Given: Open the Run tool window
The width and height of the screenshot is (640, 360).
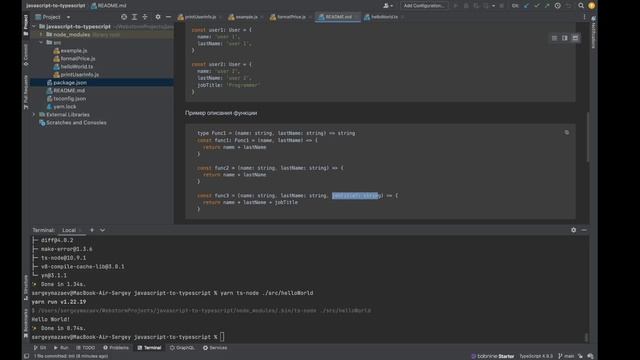Looking at the screenshot, I should [61, 348].
